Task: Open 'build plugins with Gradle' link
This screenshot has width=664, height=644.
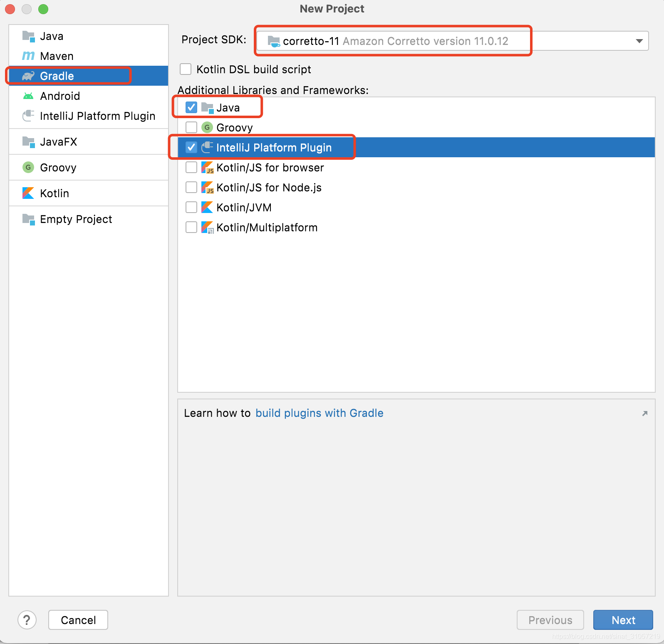Action: 320,413
